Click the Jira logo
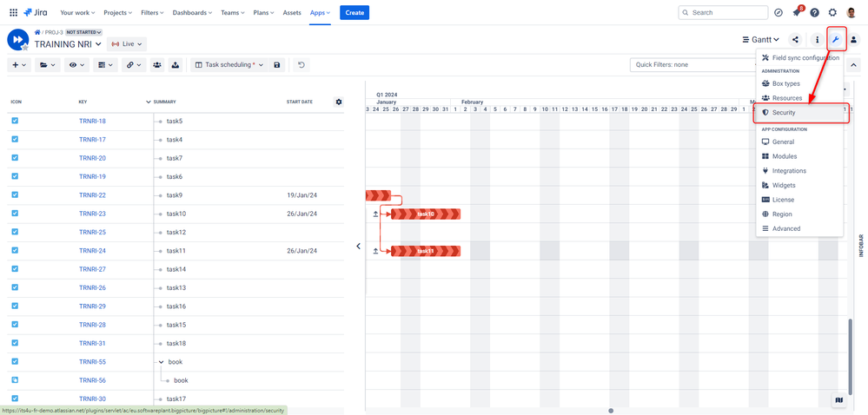Viewport: 868px width, 415px height. click(x=37, y=12)
